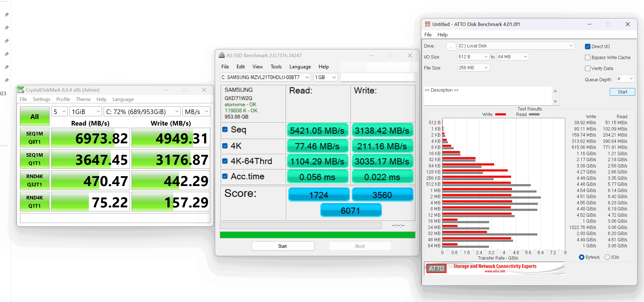The width and height of the screenshot is (644, 302).
Task: Click the top pin icon in the left sidebar
Action: click(7, 14)
